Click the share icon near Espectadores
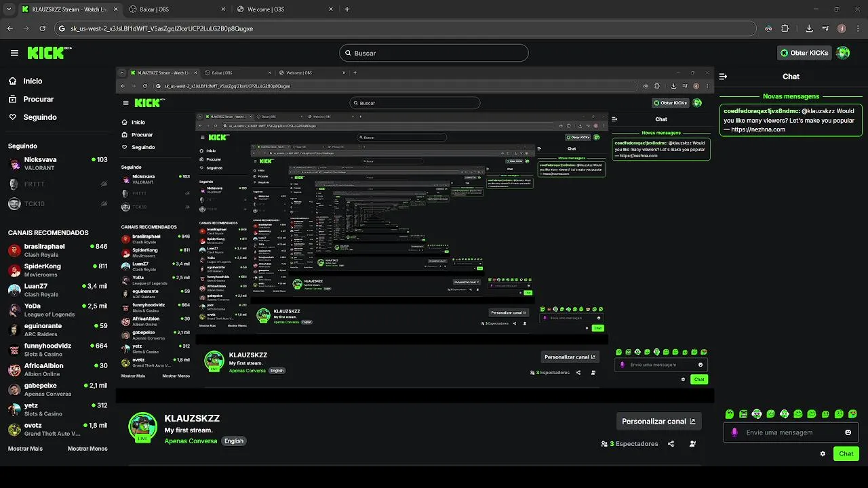Viewport: 868px width, 488px height. tap(671, 444)
